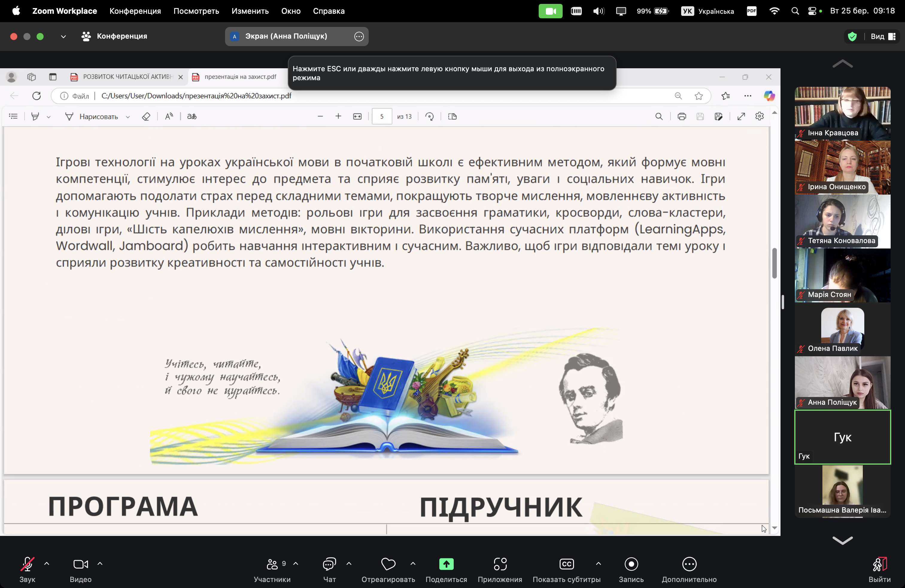The height and width of the screenshot is (588, 905).
Task: Select Олена Павлик's video thumbnail
Action: (842, 329)
